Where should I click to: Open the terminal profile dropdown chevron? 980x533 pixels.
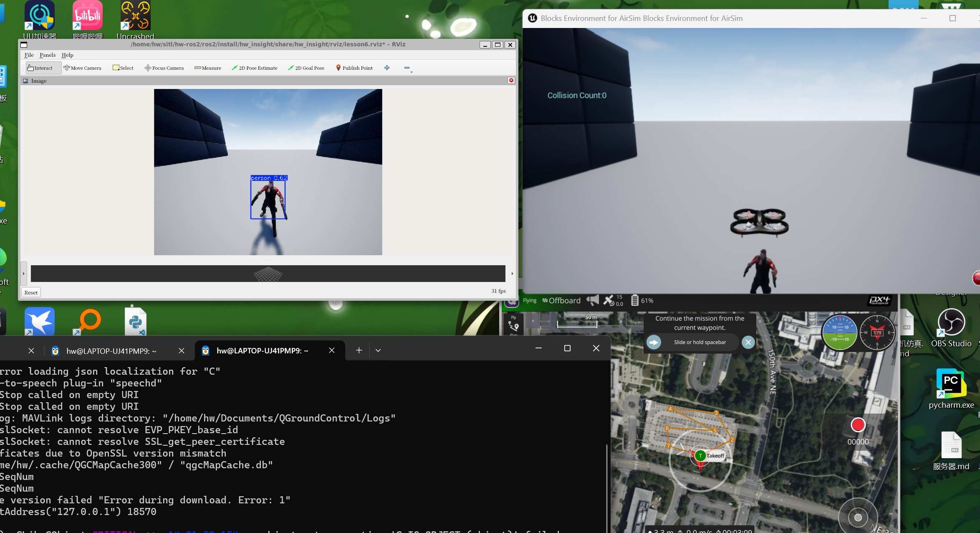click(x=378, y=350)
